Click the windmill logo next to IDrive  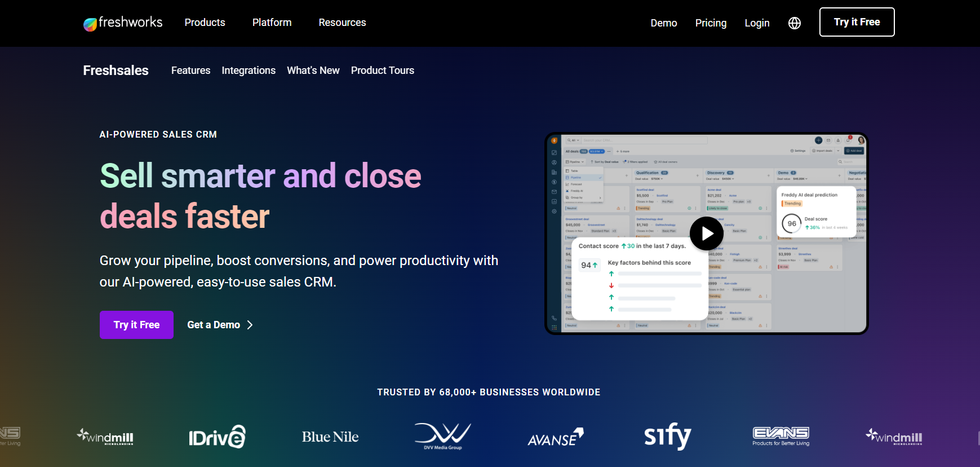point(105,437)
